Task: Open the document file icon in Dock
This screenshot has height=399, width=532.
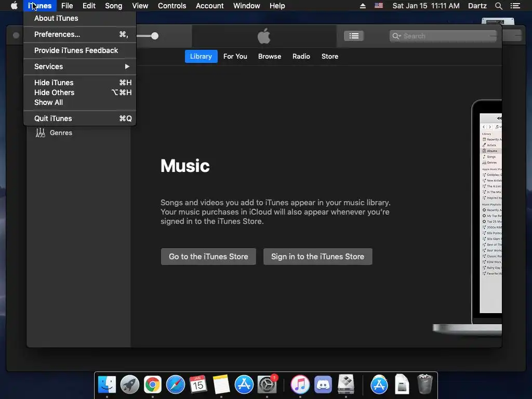Action: pyautogui.click(x=402, y=384)
